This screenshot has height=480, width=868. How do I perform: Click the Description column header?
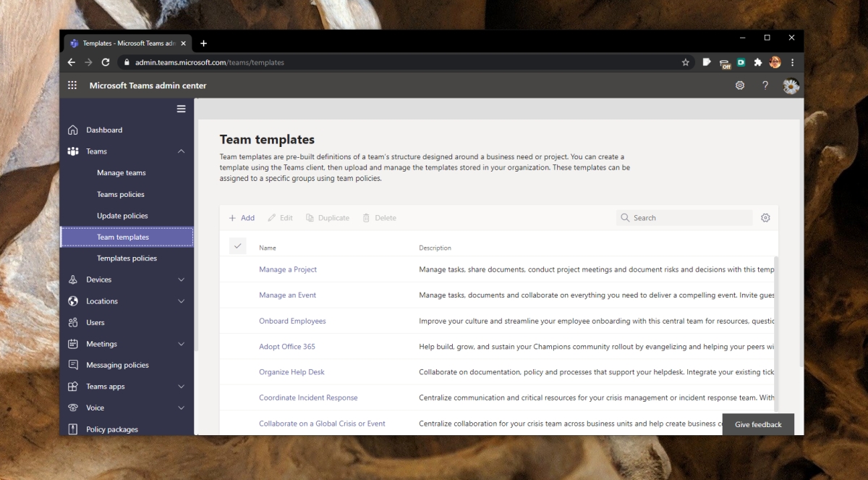(435, 248)
